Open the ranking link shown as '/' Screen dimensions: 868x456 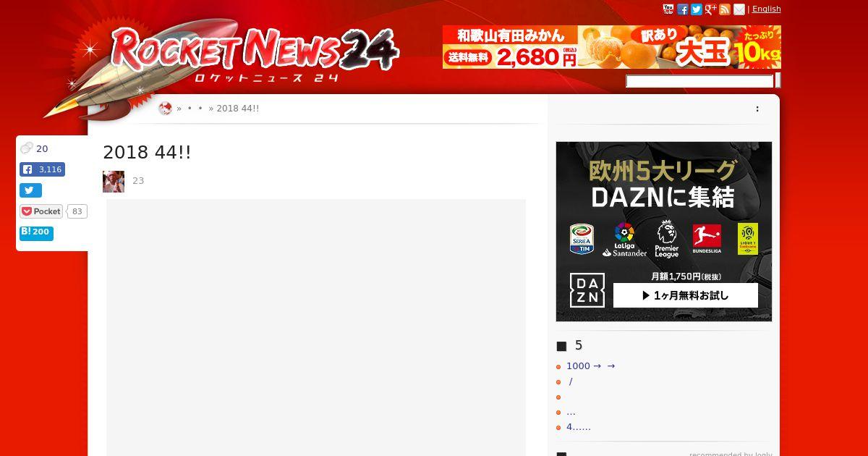[x=571, y=381]
